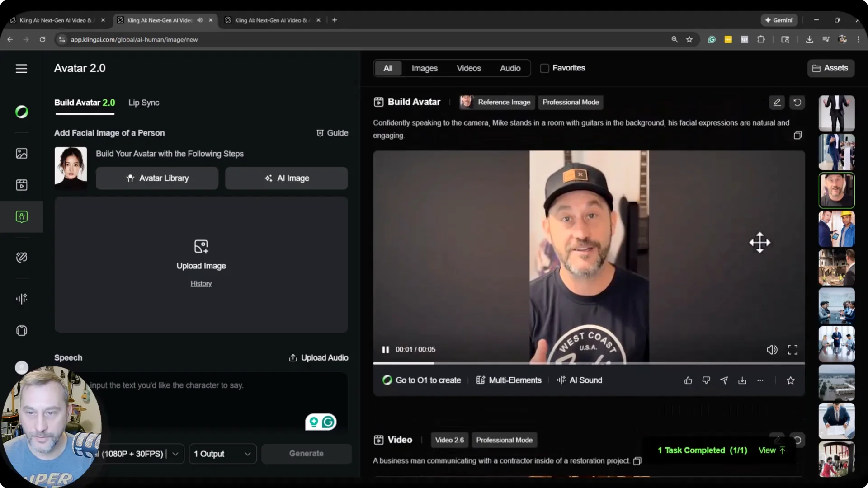868x488 pixels.
Task: Like the video with thumbs up
Action: 688,380
